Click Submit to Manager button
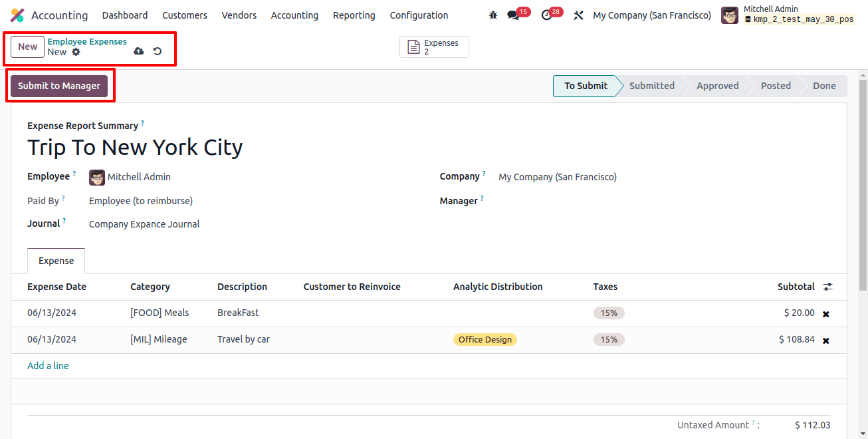 [59, 86]
